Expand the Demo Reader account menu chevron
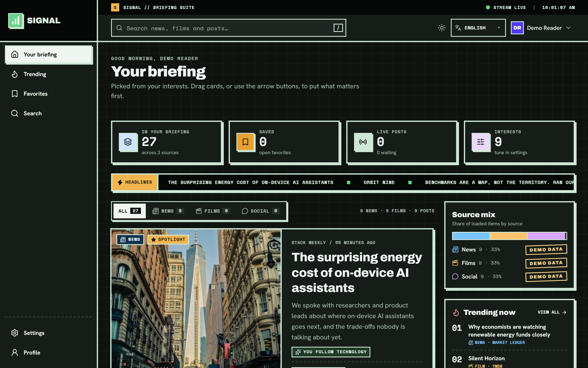Viewport: 588px width, 368px height. click(x=568, y=28)
